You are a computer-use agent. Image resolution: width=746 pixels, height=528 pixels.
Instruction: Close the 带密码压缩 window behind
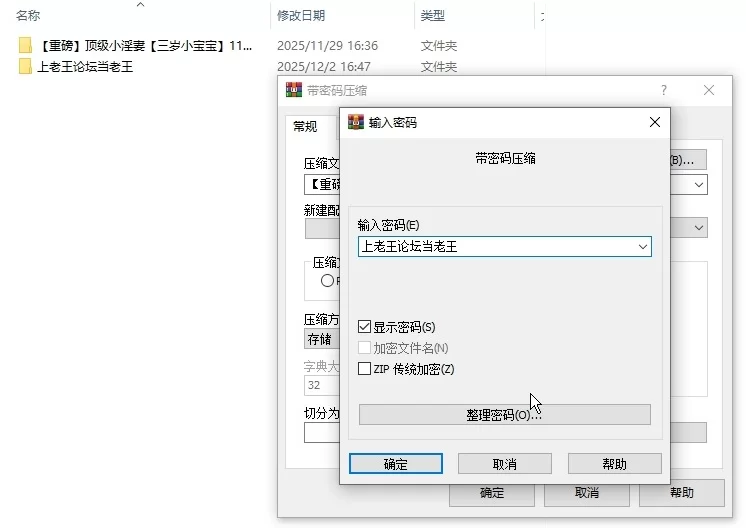point(709,90)
